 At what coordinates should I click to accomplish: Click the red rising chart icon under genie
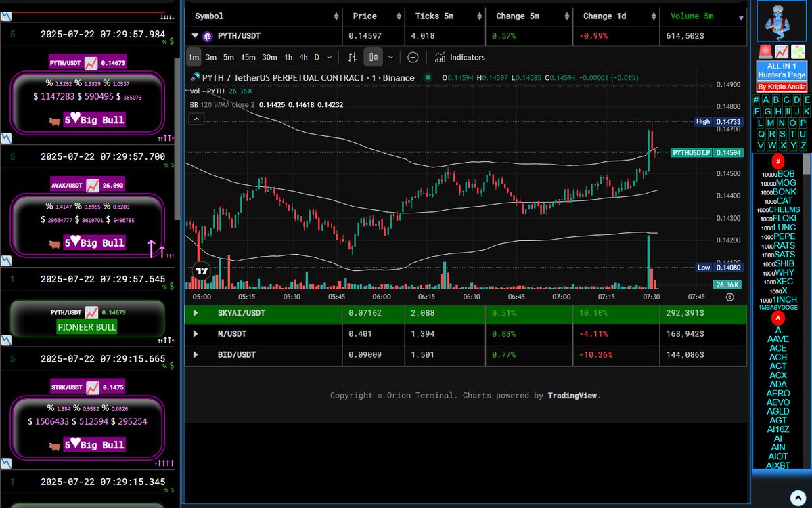coord(781,51)
